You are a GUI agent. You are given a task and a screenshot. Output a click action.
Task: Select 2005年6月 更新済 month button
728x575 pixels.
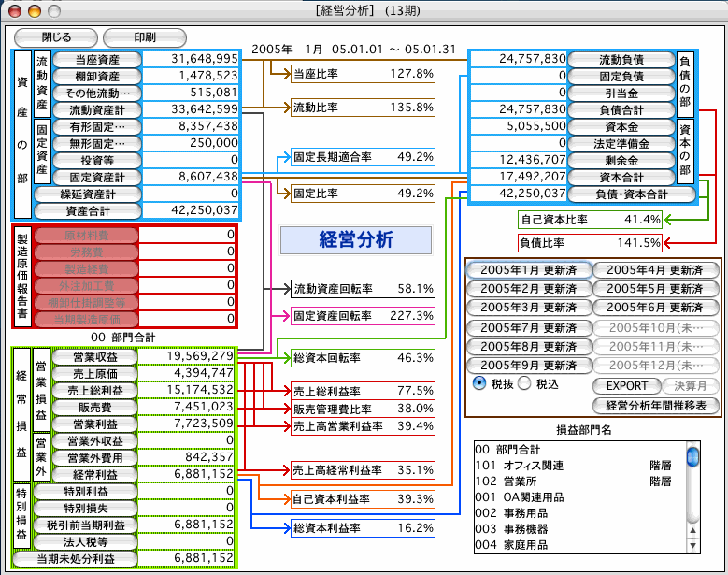tap(656, 307)
